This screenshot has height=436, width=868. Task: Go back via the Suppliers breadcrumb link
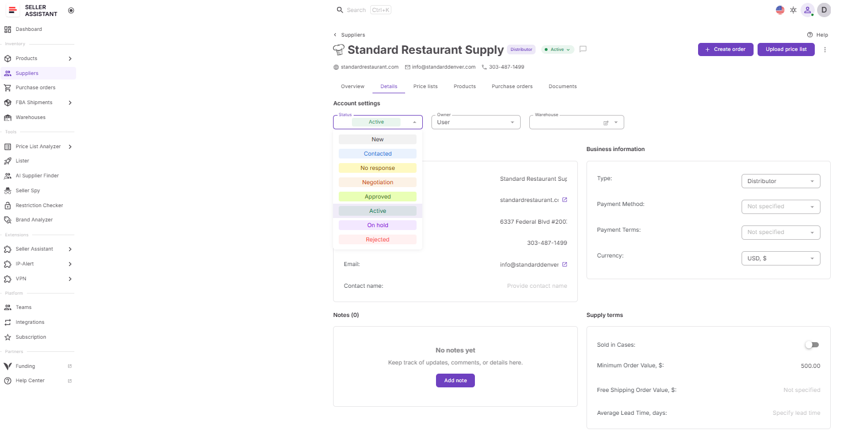point(349,35)
